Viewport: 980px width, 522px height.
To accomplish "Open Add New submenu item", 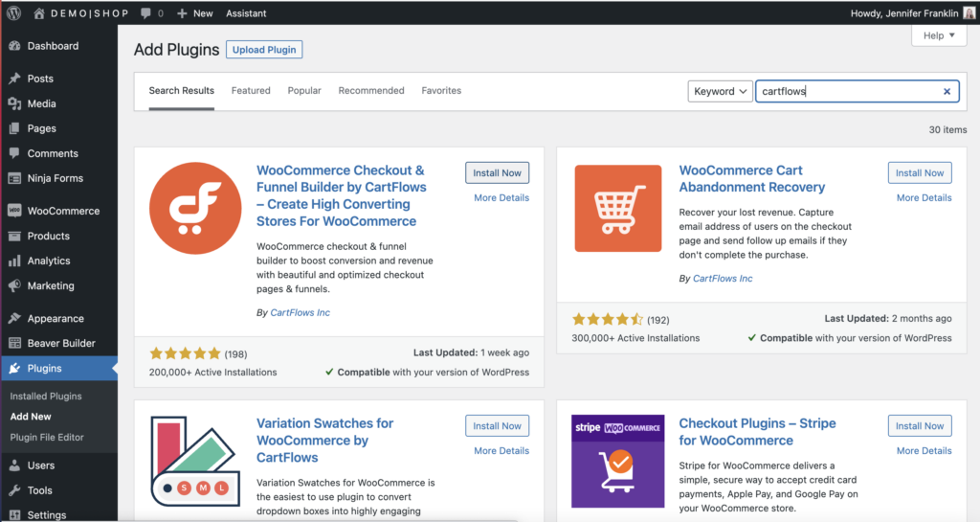I will point(31,417).
